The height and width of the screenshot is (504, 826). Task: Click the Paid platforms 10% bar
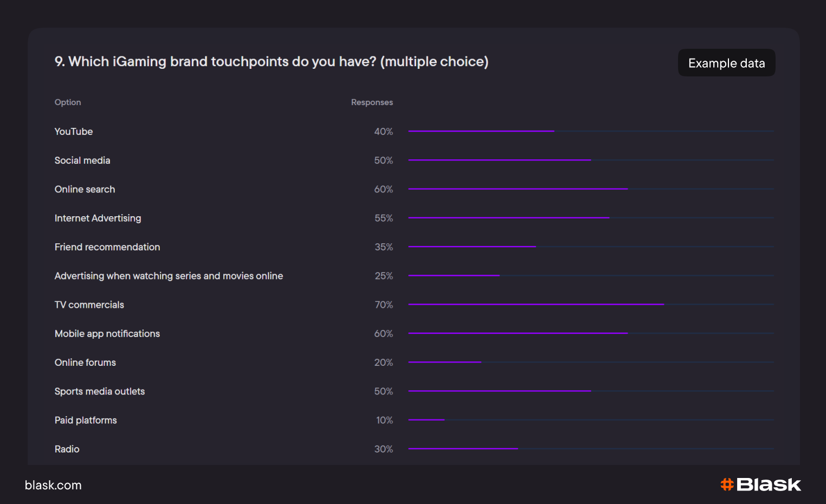point(427,420)
